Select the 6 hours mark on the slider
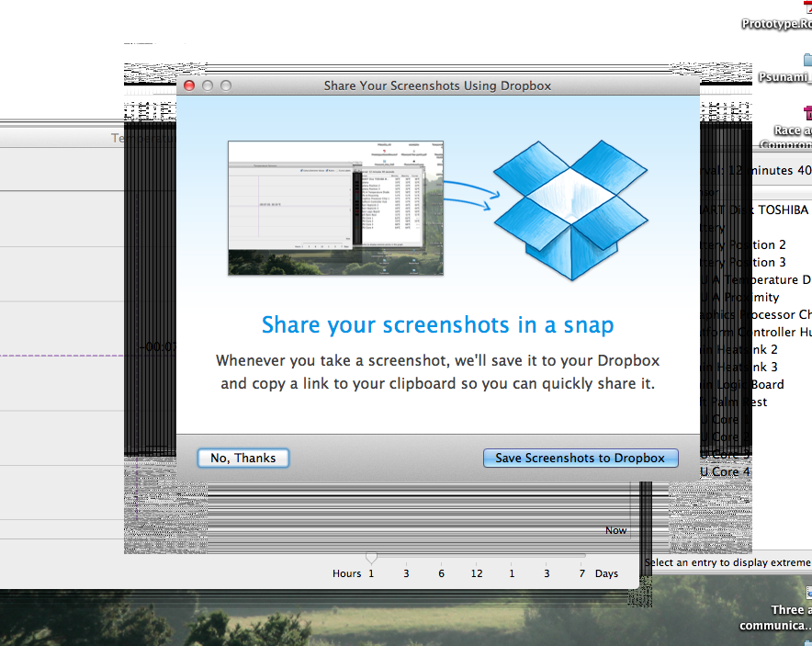The height and width of the screenshot is (646, 812). (x=441, y=573)
